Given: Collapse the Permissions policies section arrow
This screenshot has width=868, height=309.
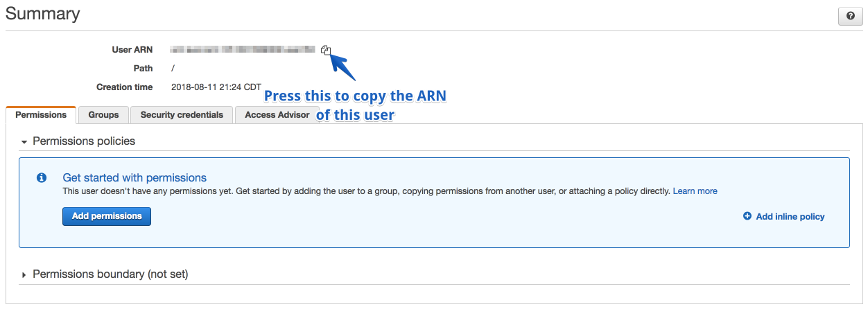Looking at the screenshot, I should pyautogui.click(x=24, y=141).
